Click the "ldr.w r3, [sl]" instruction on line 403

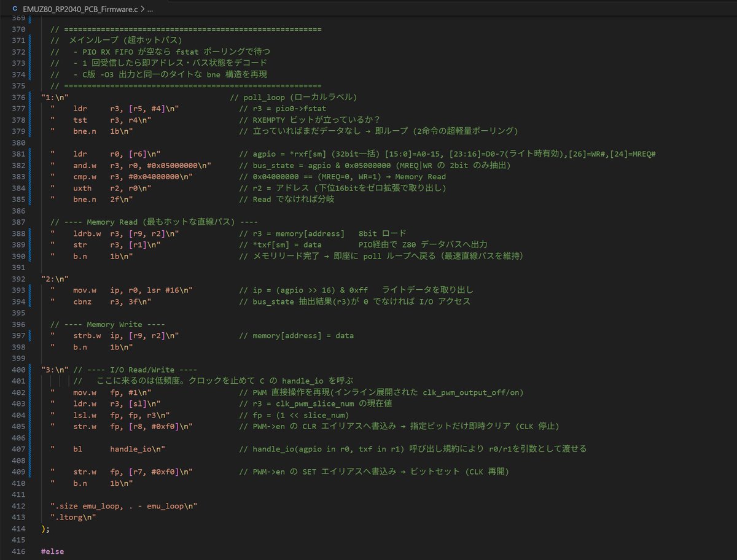[111, 403]
